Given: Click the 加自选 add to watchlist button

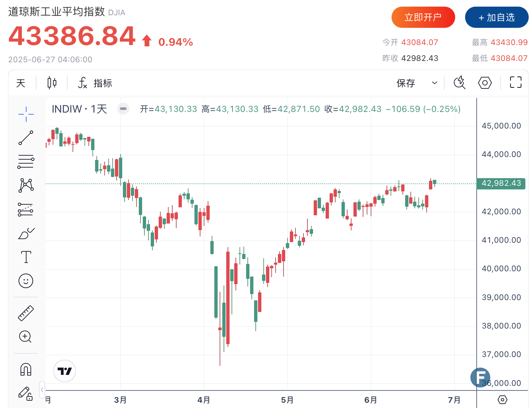Looking at the screenshot, I should pyautogui.click(x=497, y=17).
